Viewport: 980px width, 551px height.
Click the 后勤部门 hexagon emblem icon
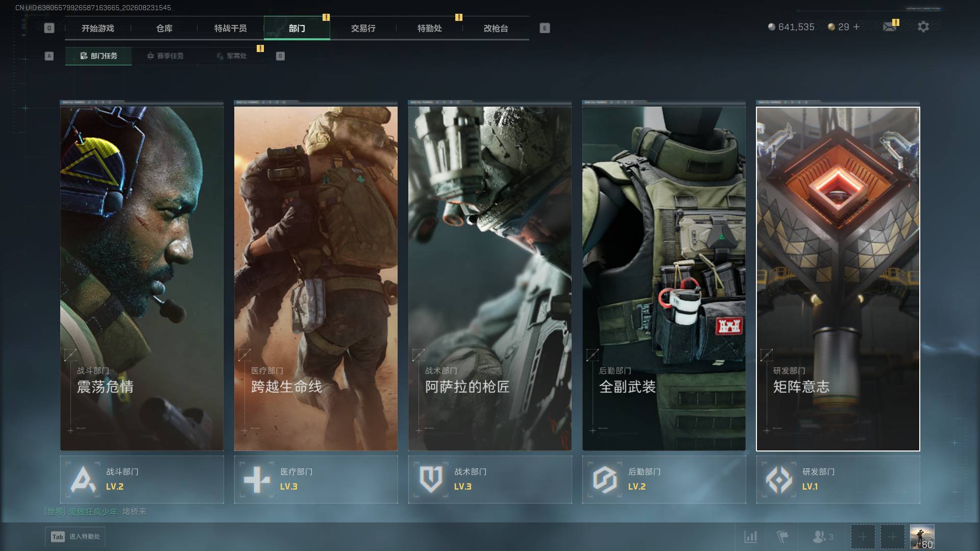(x=605, y=479)
